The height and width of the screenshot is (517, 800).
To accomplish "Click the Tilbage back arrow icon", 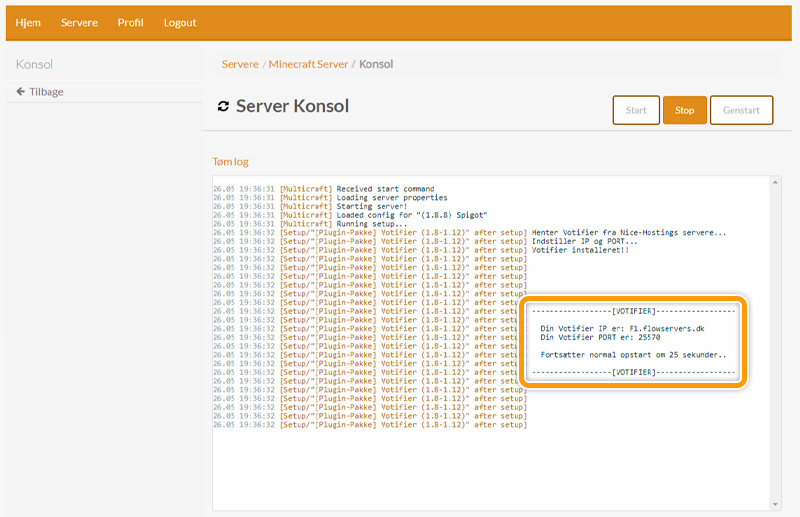I will pos(20,91).
